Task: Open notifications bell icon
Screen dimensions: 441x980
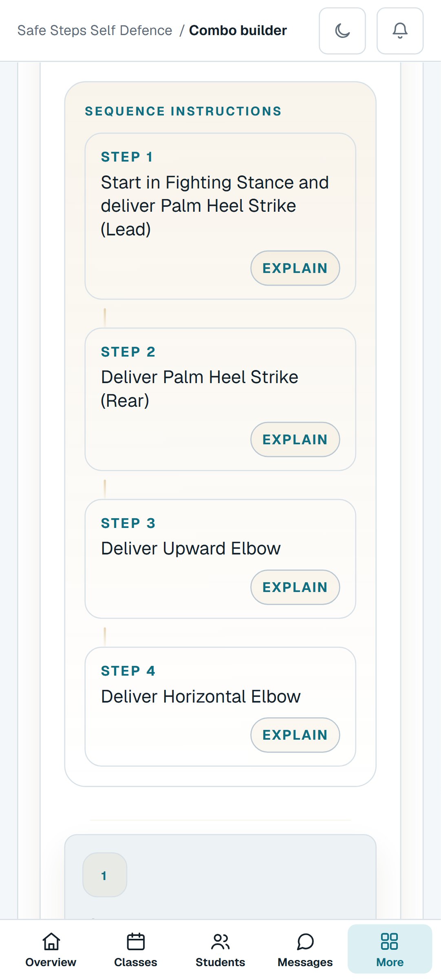Action: pyautogui.click(x=400, y=31)
